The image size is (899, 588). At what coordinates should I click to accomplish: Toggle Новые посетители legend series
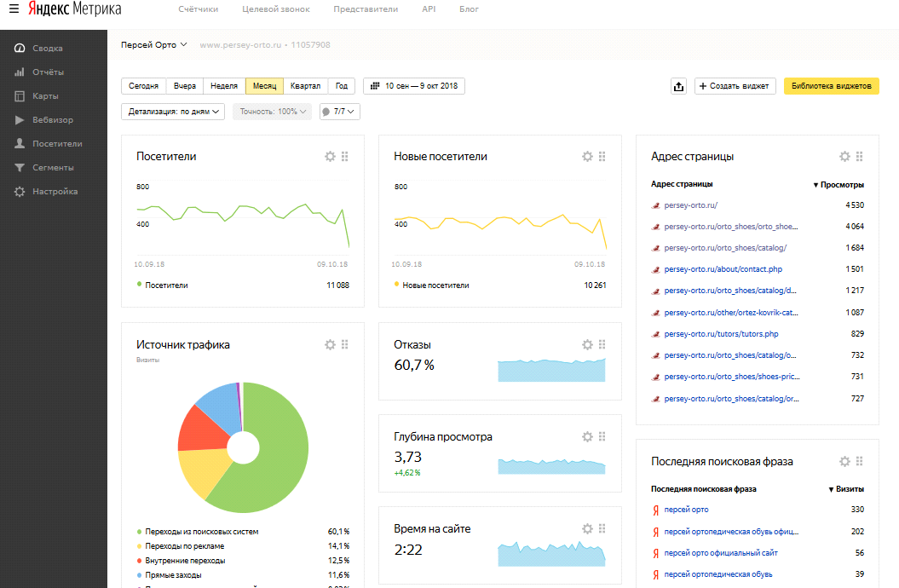(x=432, y=285)
